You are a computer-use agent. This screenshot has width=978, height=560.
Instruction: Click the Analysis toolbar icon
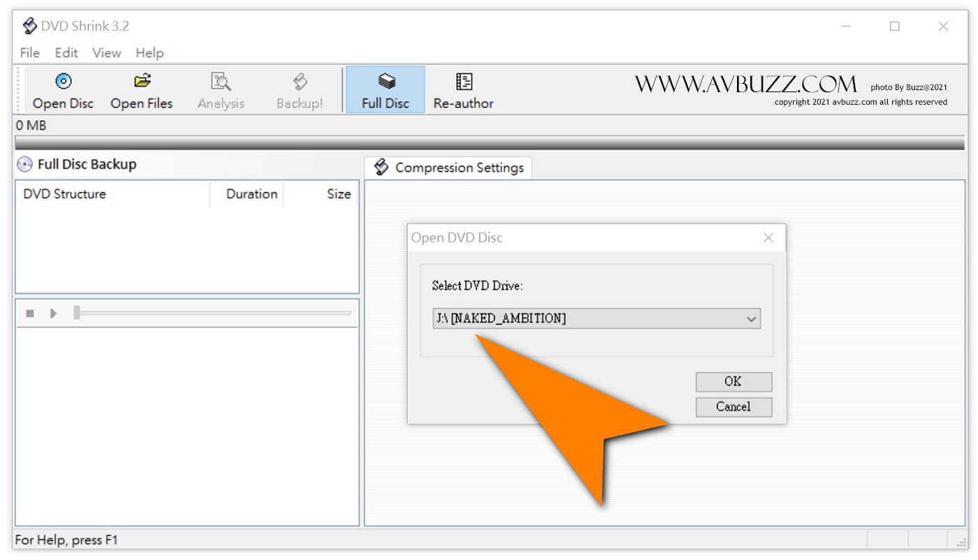point(221,82)
